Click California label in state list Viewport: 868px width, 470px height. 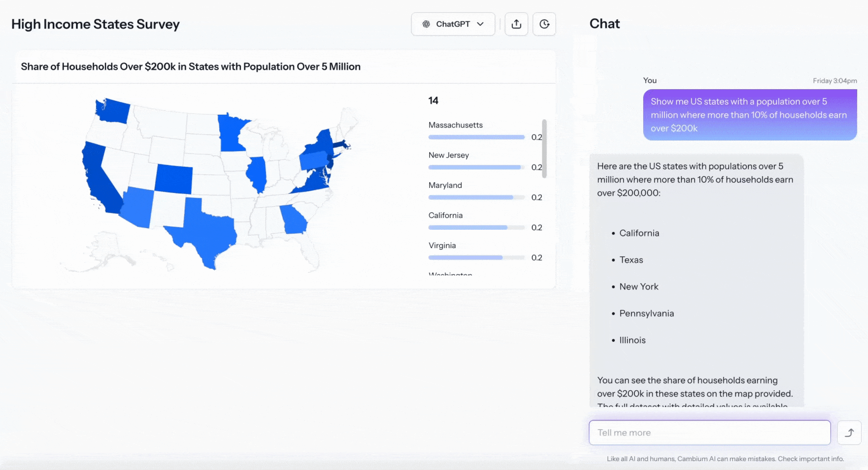coord(445,215)
